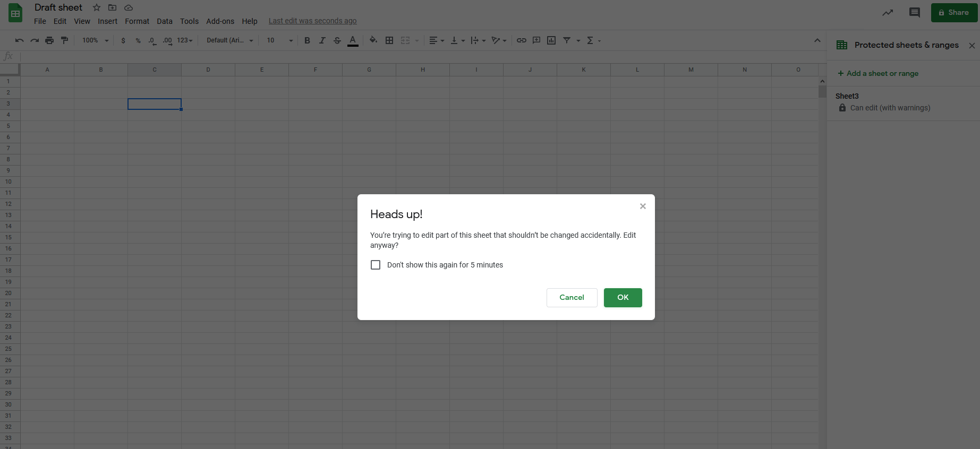Open the activity dashboard icon

click(888, 13)
